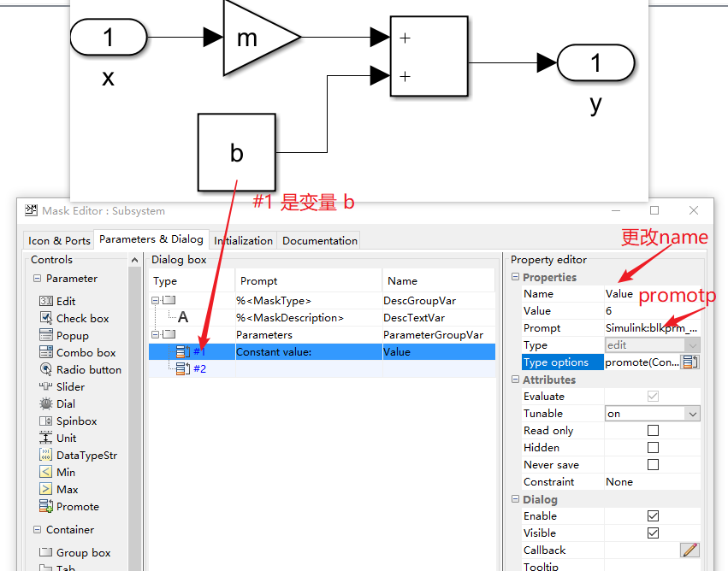Switch to the Initialization tab
The width and height of the screenshot is (728, 571).
(x=243, y=241)
